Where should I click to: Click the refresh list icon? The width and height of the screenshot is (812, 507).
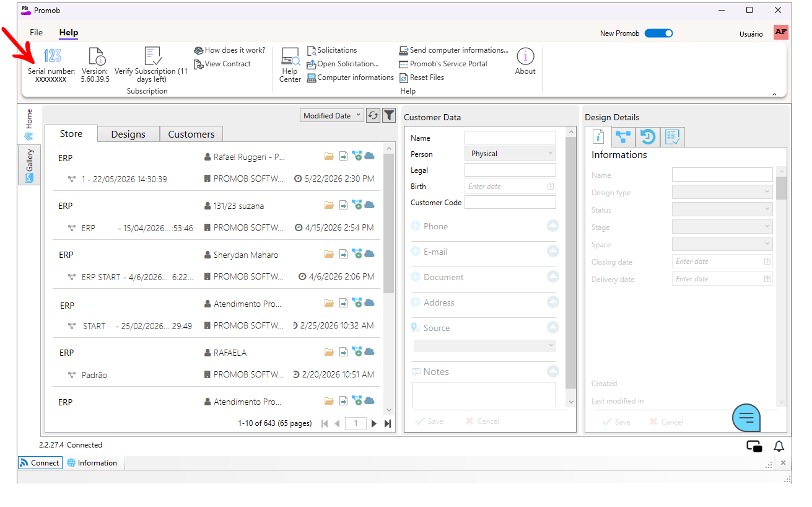click(373, 115)
